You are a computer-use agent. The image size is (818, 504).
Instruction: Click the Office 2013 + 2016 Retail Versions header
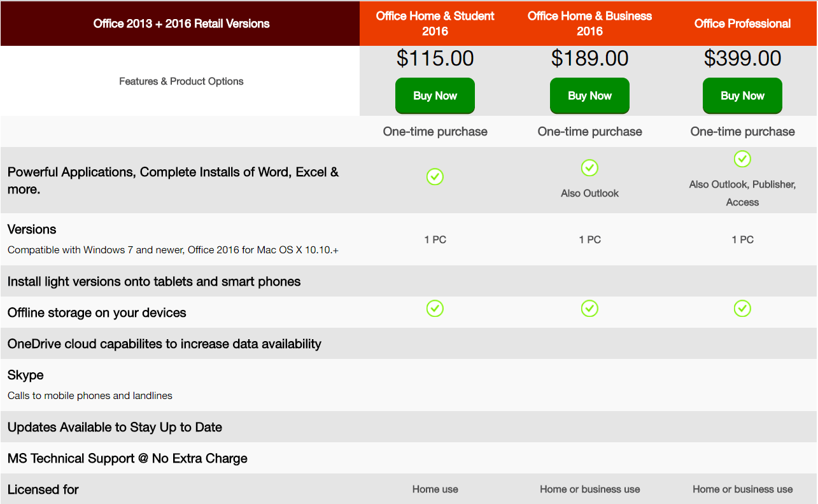click(x=181, y=23)
